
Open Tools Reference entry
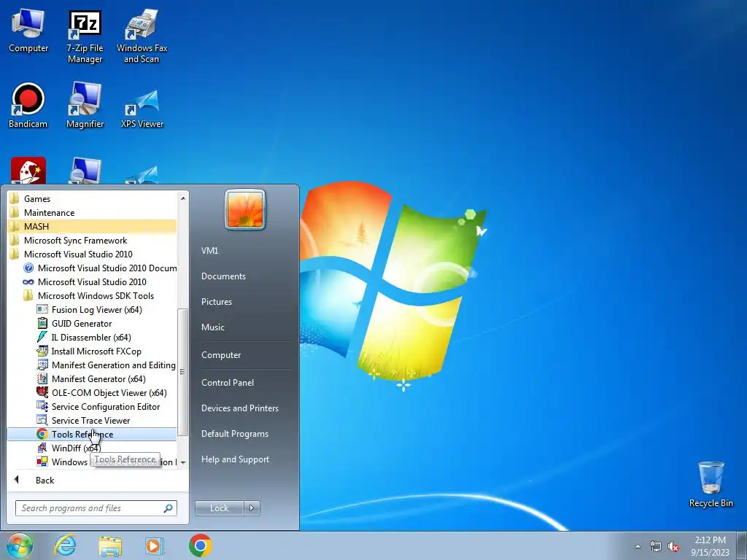tap(91, 434)
